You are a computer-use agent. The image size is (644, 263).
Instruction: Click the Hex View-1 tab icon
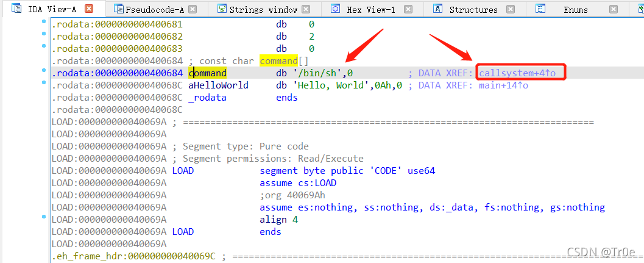[336, 9]
